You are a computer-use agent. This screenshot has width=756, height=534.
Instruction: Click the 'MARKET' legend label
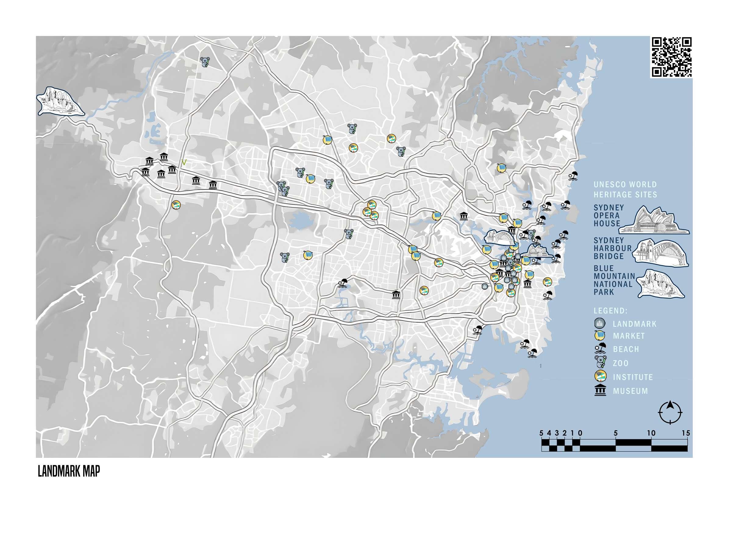tap(629, 336)
